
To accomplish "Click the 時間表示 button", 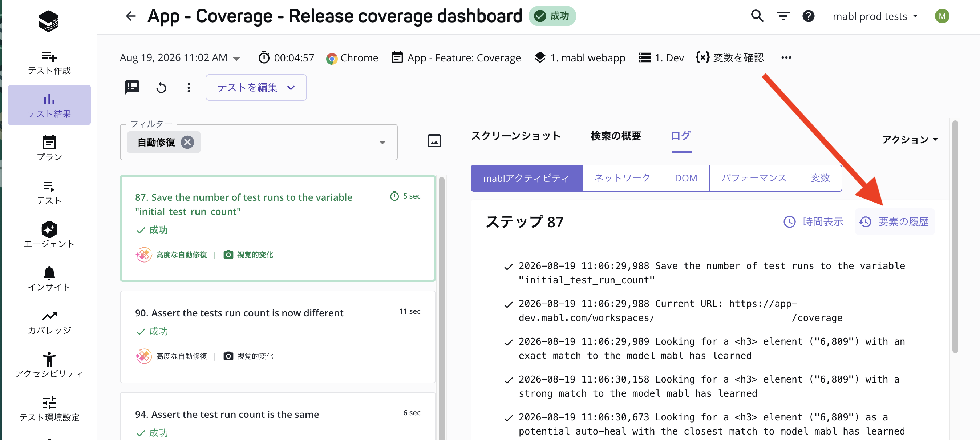I will pos(813,221).
